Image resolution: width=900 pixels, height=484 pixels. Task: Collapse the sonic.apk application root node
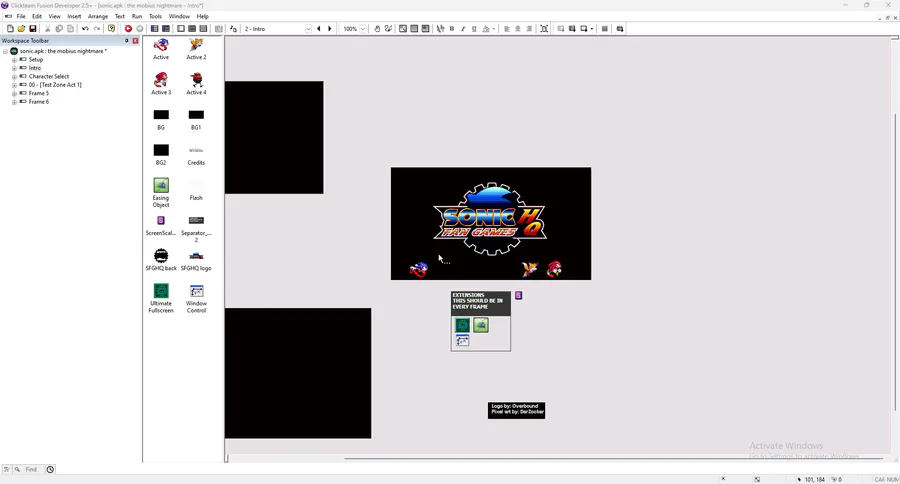click(5, 51)
